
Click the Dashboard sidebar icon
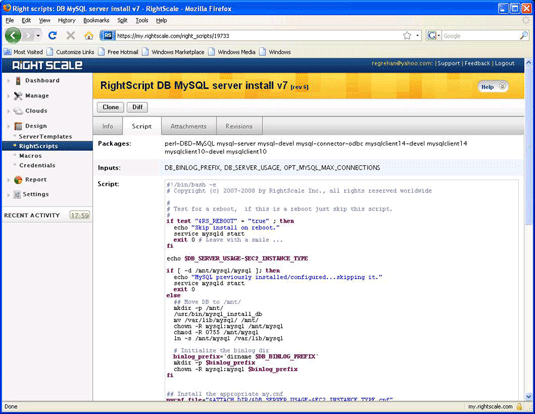click(18, 81)
